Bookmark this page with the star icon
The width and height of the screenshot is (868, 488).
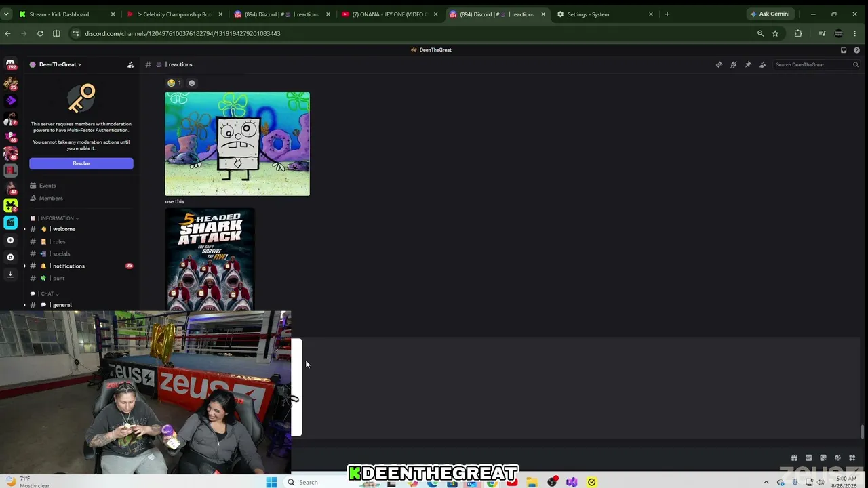coord(775,33)
